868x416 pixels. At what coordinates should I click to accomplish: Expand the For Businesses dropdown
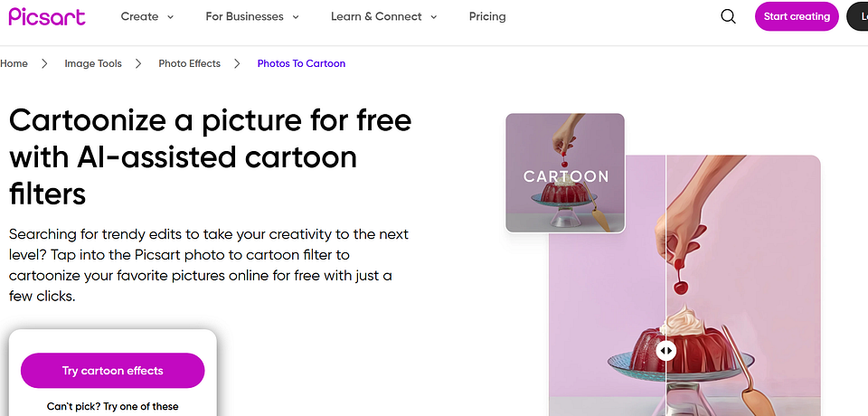pos(252,16)
